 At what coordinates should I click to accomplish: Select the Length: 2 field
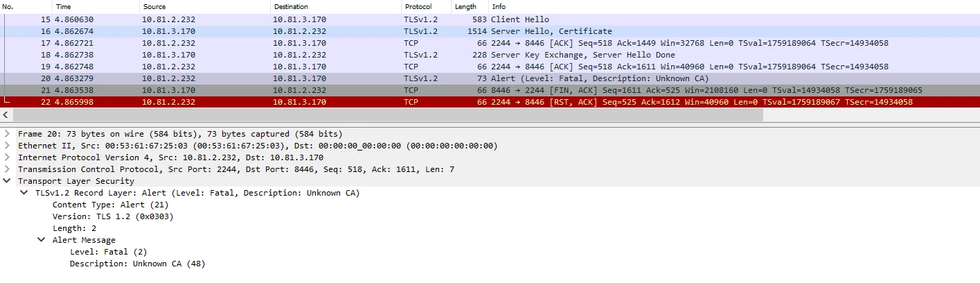[x=74, y=228]
